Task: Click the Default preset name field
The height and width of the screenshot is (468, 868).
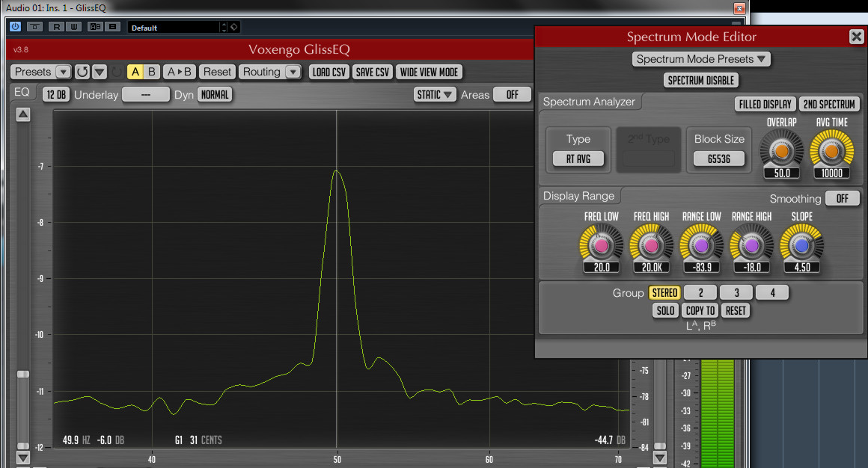Action: click(x=174, y=27)
